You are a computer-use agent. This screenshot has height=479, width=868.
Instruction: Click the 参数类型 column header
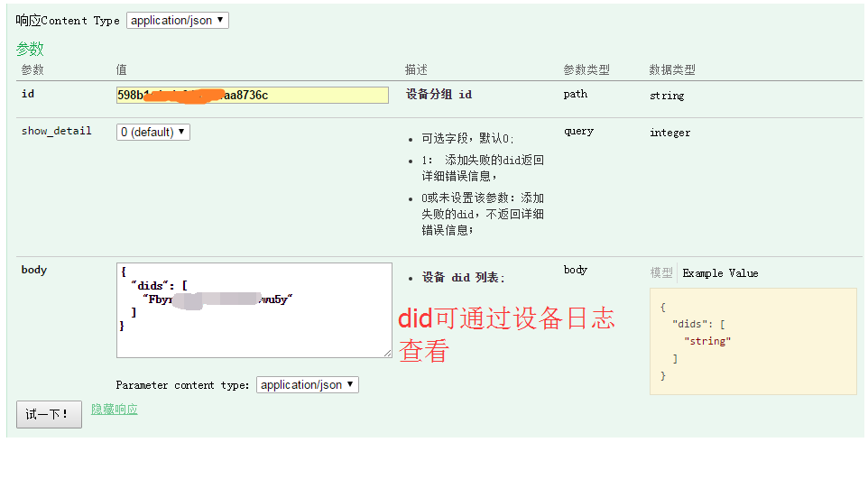coord(586,69)
